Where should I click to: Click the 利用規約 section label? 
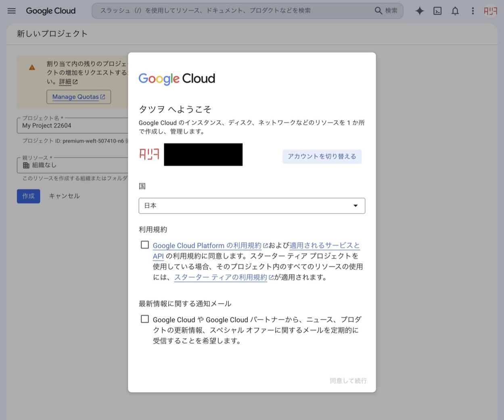153,229
